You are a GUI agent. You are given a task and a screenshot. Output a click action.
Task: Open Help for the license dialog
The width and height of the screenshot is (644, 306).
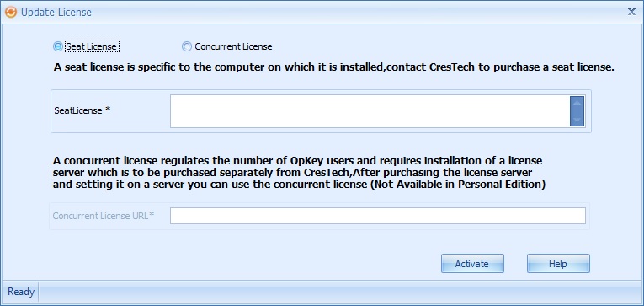point(558,264)
